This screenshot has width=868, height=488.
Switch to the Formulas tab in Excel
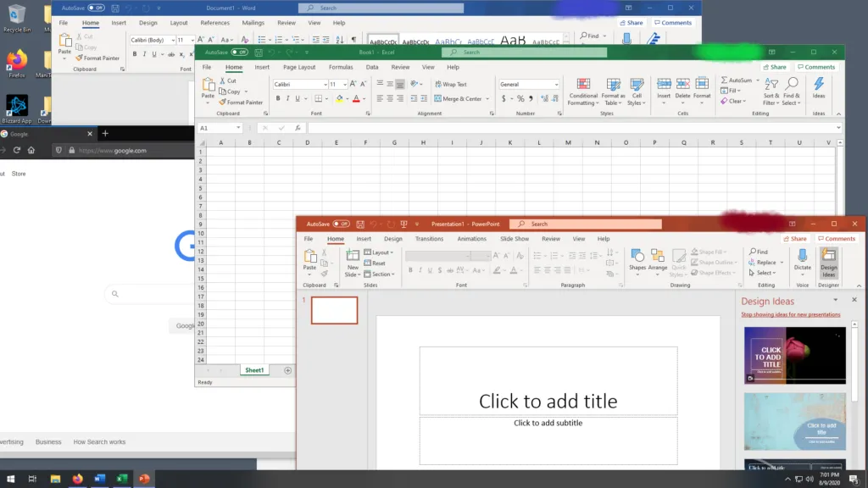(341, 67)
